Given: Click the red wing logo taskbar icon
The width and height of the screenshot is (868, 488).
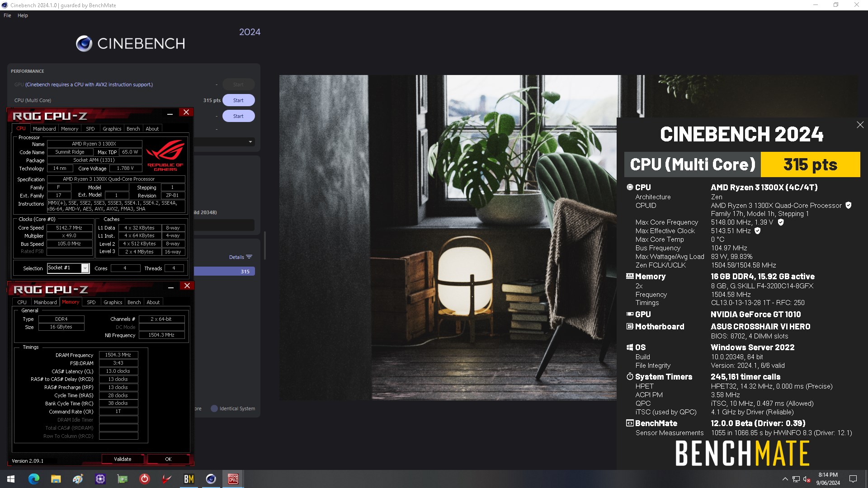Looking at the screenshot, I should coord(166,479).
